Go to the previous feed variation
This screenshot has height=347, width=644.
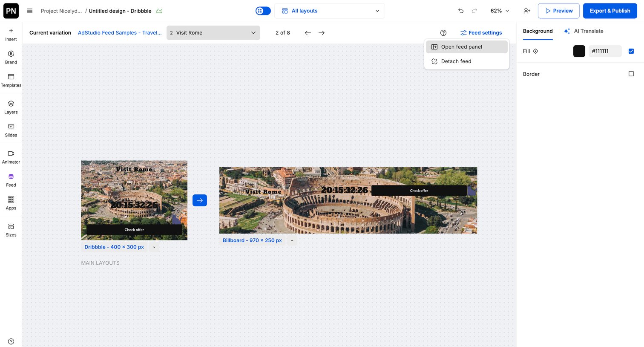click(x=308, y=33)
